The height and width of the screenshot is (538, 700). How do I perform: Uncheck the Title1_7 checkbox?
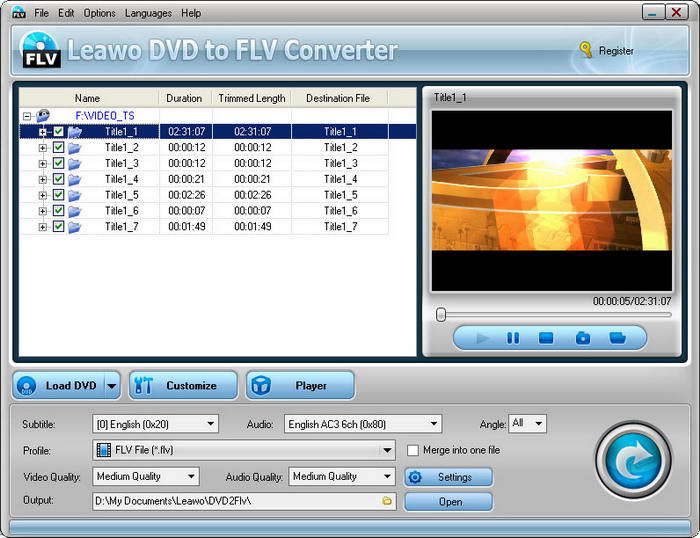(58, 226)
